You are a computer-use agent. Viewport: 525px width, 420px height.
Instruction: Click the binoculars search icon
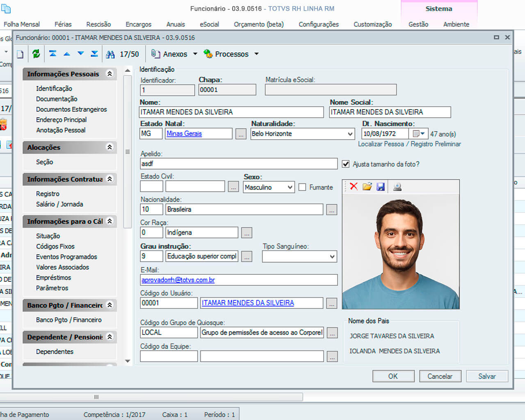(110, 54)
